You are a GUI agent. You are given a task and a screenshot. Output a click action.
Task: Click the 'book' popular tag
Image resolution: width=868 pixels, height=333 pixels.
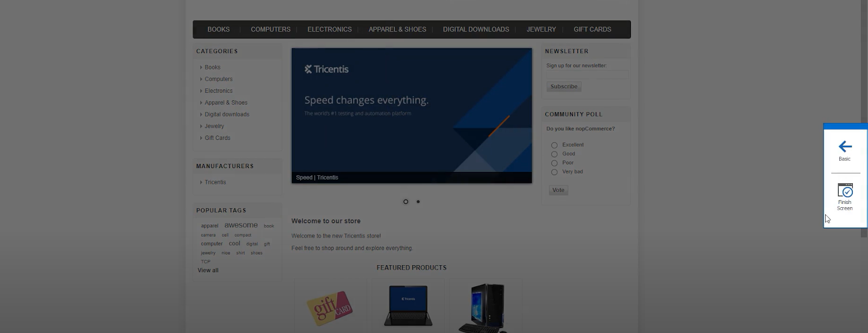point(269,226)
